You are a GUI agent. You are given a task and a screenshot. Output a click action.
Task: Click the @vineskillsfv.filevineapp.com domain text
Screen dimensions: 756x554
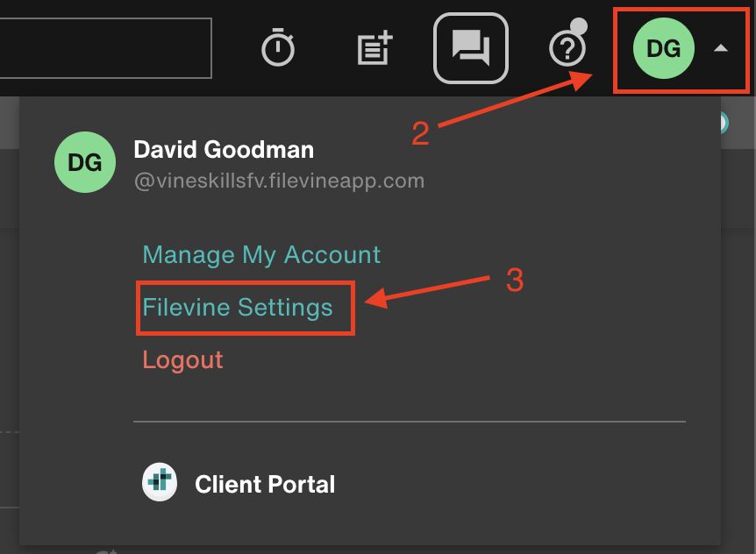tap(279, 181)
